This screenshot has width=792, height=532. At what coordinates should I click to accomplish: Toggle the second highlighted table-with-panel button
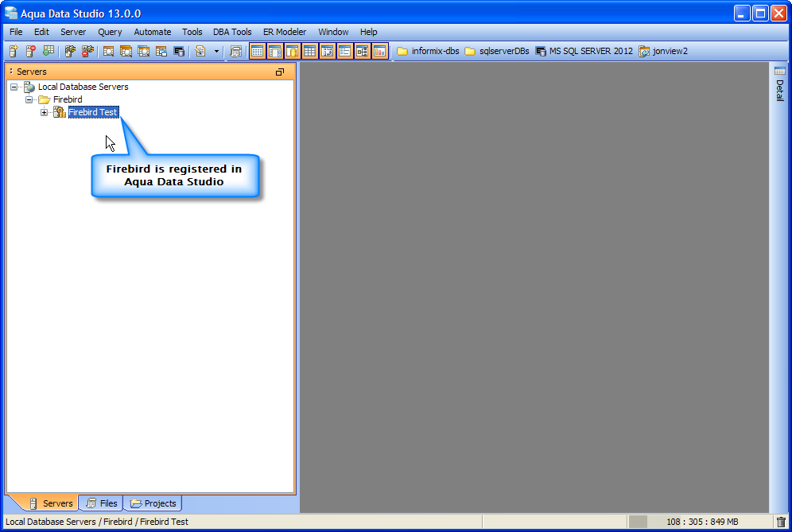click(x=275, y=51)
